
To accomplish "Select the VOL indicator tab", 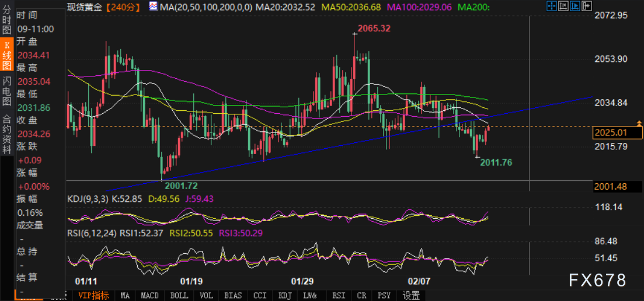I will coord(205,296).
